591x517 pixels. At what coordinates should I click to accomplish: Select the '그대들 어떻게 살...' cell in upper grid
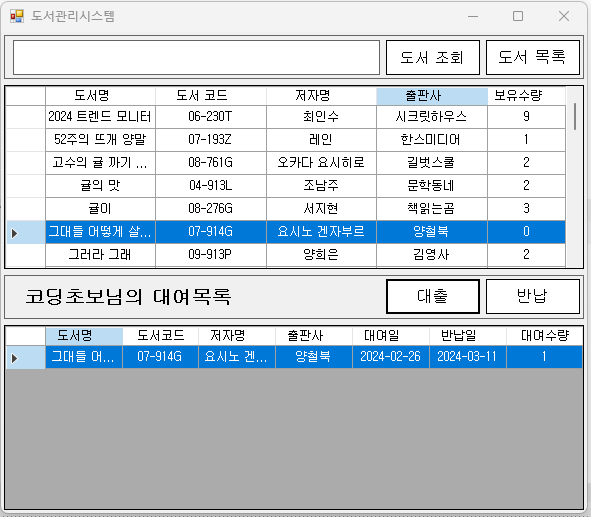[x=100, y=232]
